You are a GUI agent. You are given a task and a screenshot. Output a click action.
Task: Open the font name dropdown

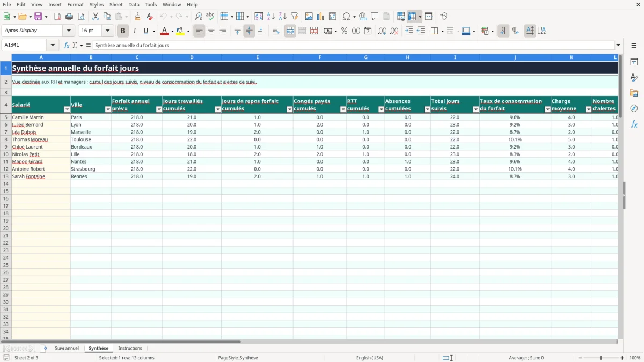point(69,31)
